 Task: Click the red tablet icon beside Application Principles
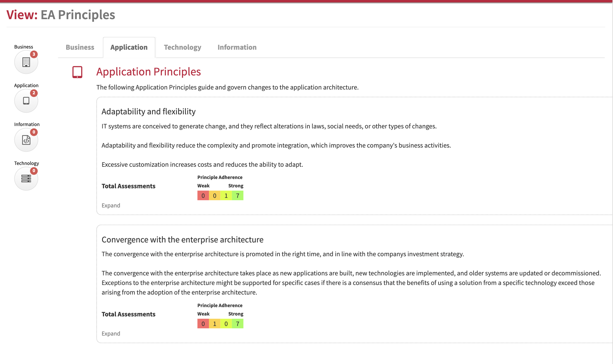pos(77,72)
